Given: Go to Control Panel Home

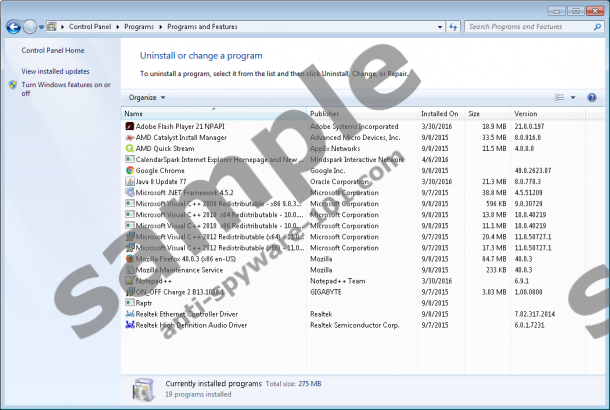Looking at the screenshot, I should 53,50.
